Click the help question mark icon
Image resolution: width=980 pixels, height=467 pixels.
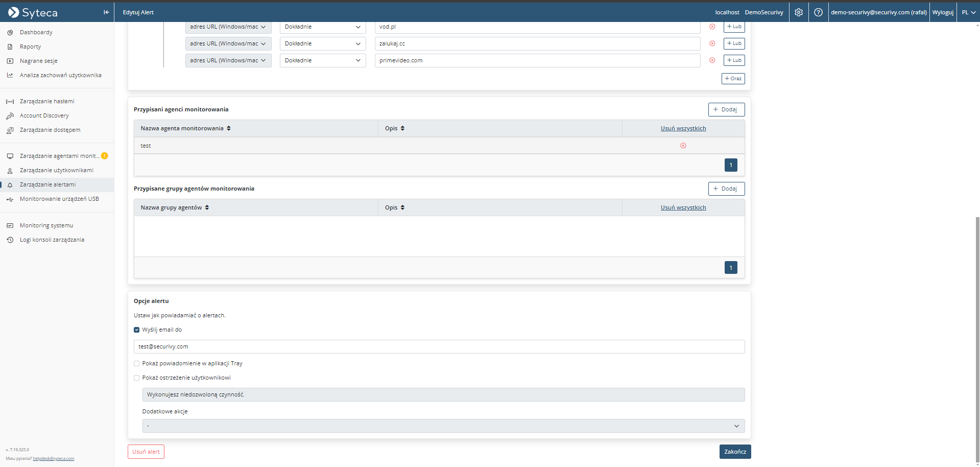point(818,12)
